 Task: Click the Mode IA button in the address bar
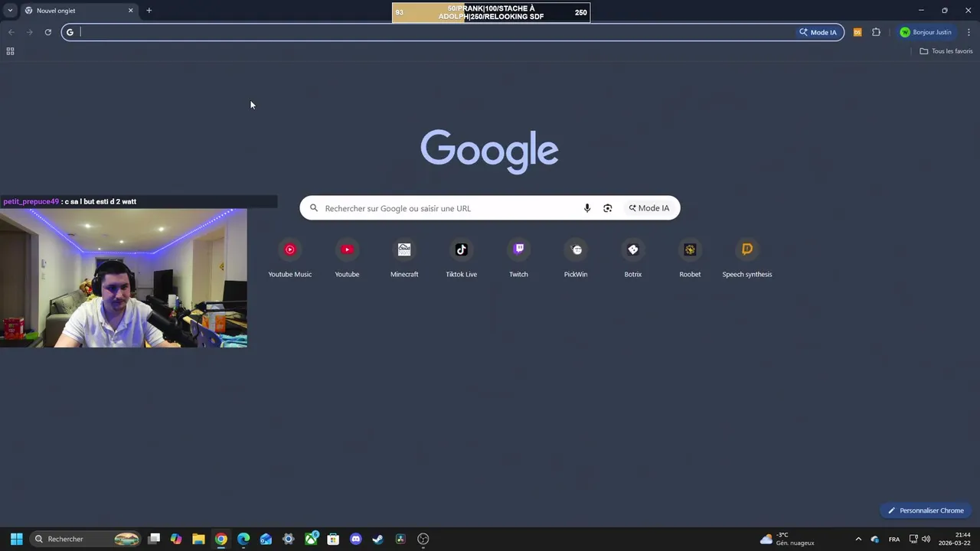818,32
